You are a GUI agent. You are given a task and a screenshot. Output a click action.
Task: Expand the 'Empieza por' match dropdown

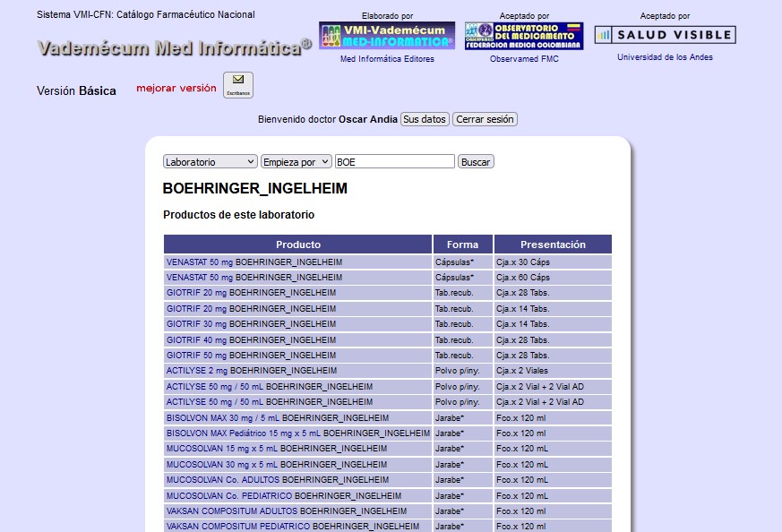click(296, 161)
